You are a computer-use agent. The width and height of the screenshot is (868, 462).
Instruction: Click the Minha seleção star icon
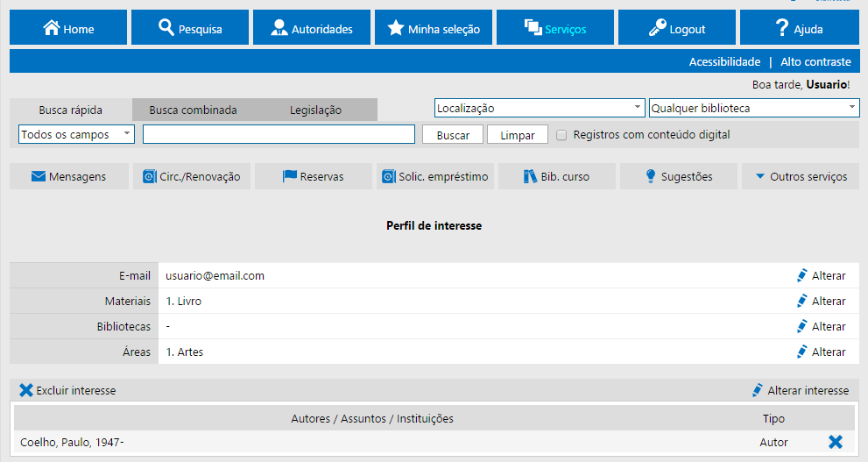[x=395, y=28]
